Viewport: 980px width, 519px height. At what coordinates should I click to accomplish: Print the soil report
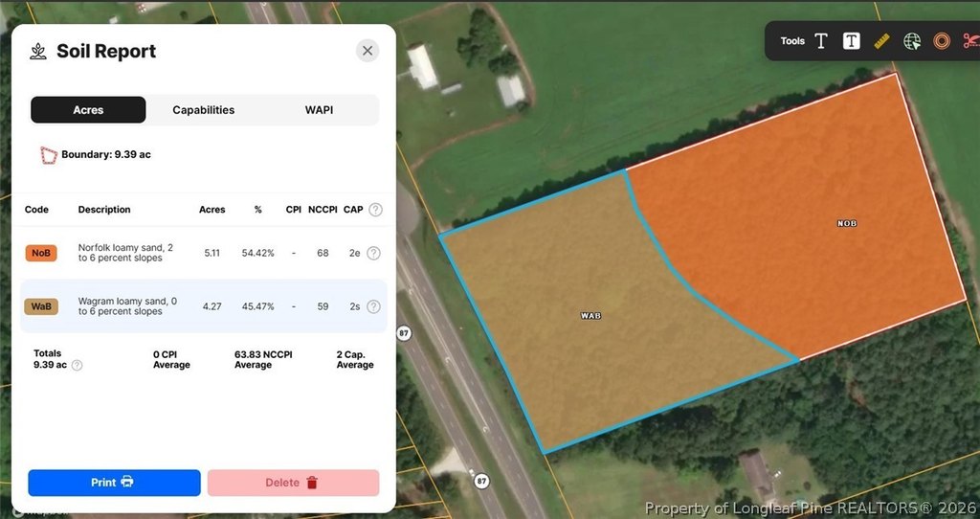coord(115,483)
